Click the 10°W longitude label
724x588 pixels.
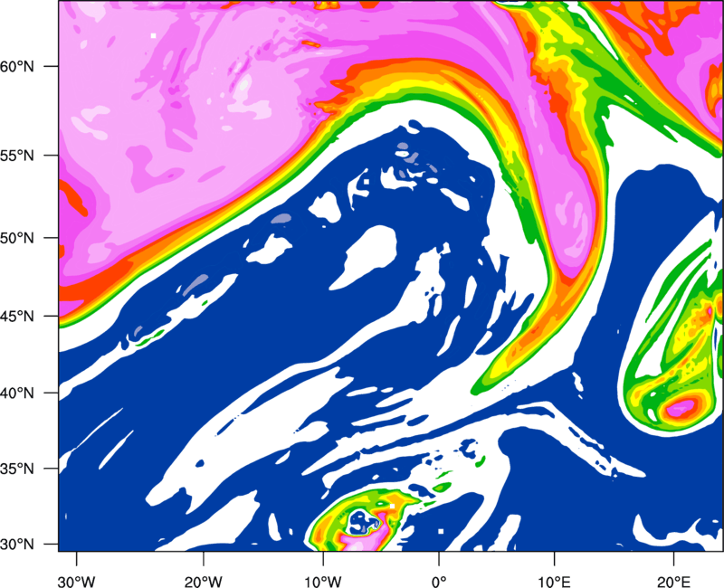tap(323, 582)
